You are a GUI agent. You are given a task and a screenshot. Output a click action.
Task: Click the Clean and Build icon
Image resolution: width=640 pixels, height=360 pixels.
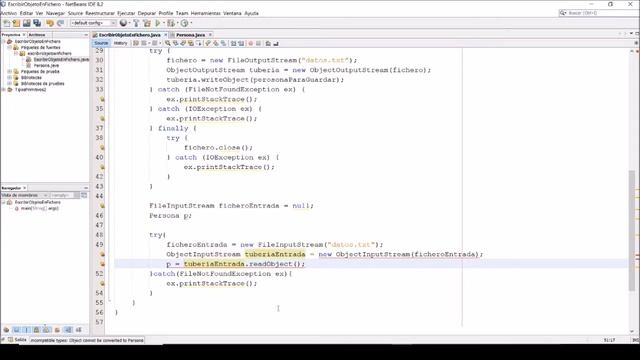tap(147, 23)
